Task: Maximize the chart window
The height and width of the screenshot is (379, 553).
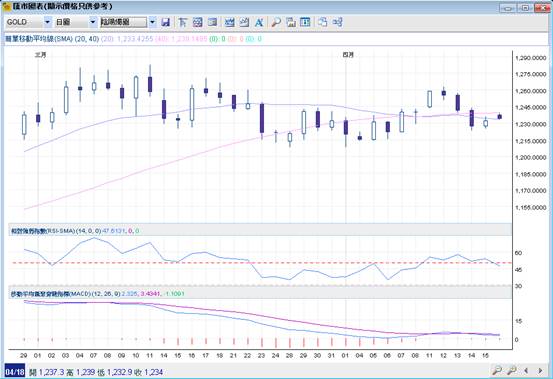Action: click(x=525, y=8)
